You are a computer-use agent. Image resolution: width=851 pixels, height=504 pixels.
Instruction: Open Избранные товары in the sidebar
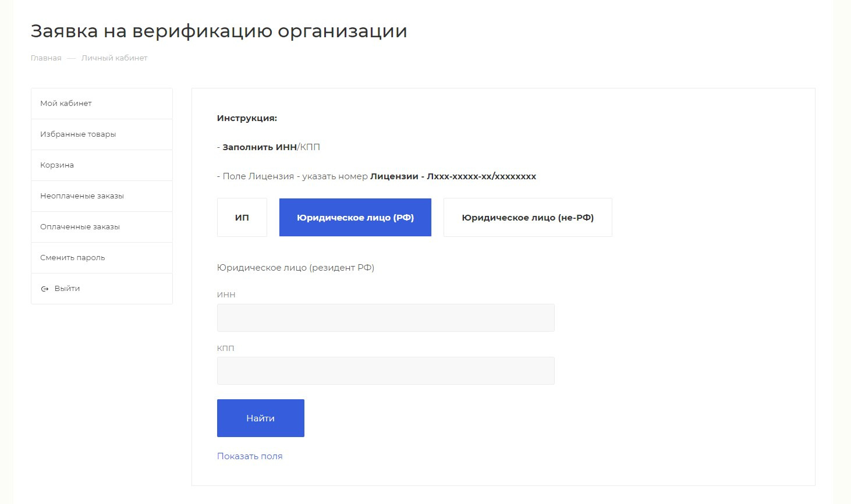tap(102, 134)
